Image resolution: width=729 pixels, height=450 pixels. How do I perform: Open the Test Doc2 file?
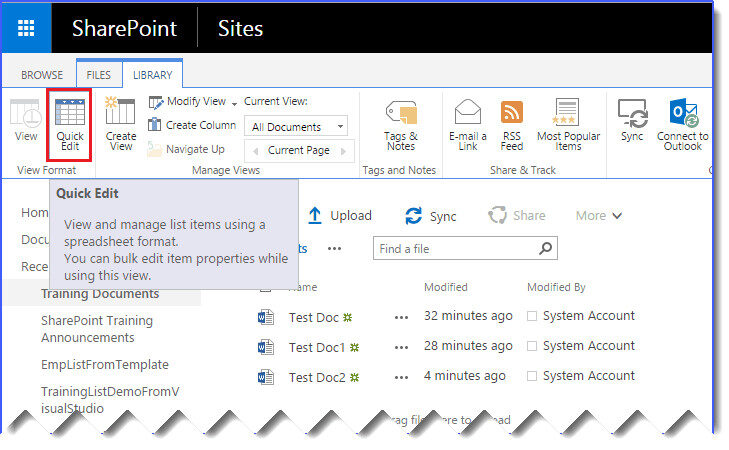pos(317,377)
